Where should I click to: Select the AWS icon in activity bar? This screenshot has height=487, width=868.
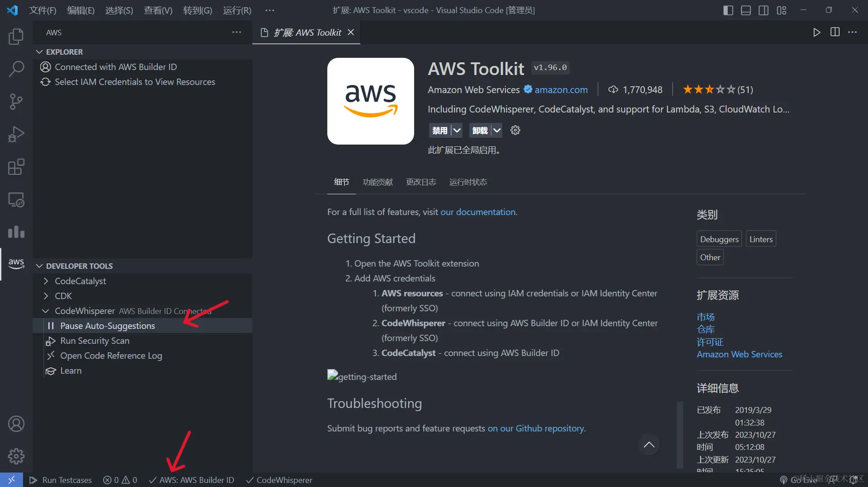[x=16, y=264]
